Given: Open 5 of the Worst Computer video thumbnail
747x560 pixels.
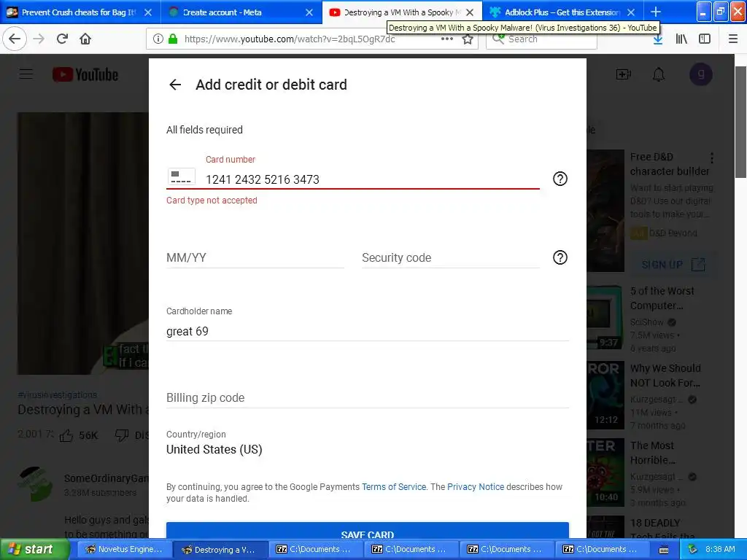Looking at the screenshot, I should pyautogui.click(x=604, y=318).
